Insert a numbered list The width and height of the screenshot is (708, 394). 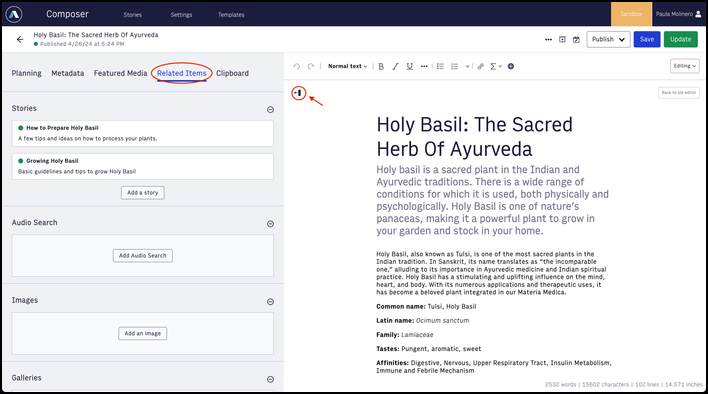(x=455, y=66)
